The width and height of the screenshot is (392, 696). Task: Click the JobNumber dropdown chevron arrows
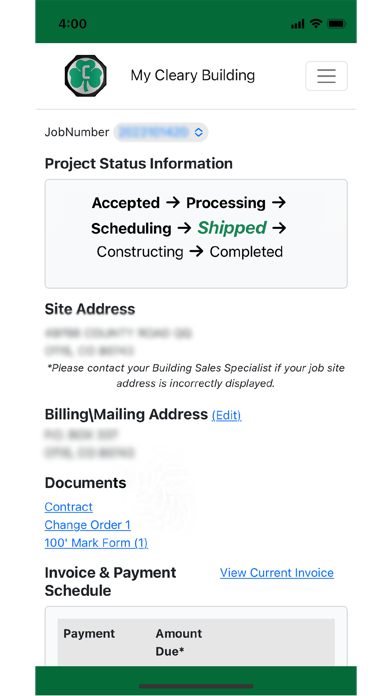click(x=198, y=132)
